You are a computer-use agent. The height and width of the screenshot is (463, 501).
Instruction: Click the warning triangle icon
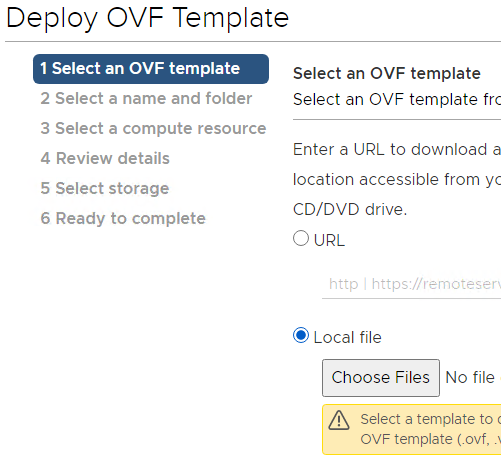point(339,420)
